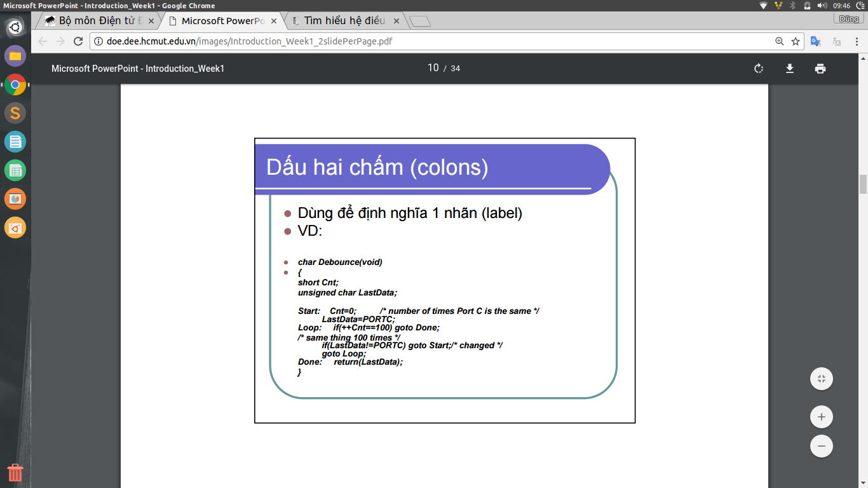Open the volume indicator menu

coord(822,6)
